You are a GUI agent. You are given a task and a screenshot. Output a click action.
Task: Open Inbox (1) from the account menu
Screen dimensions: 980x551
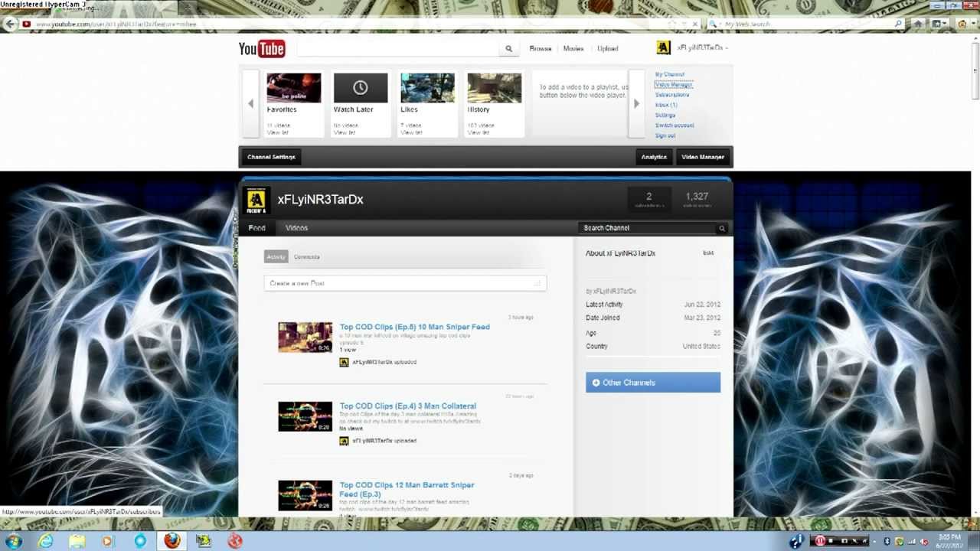666,104
